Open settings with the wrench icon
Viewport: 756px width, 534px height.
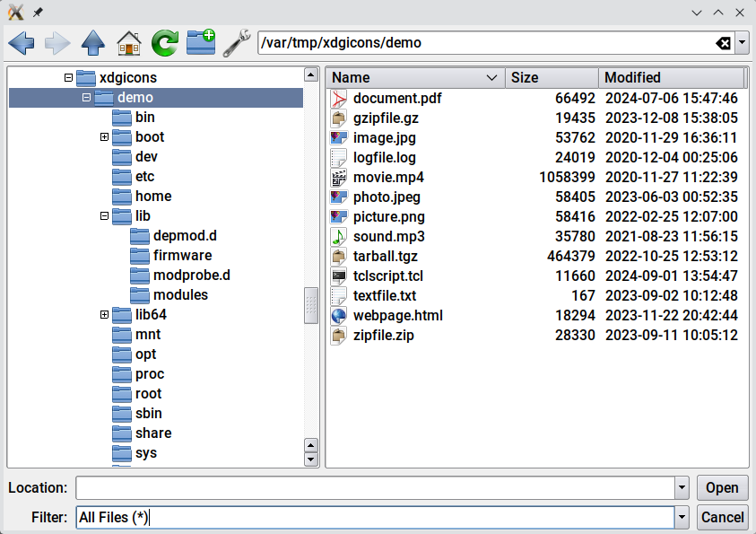click(x=237, y=43)
